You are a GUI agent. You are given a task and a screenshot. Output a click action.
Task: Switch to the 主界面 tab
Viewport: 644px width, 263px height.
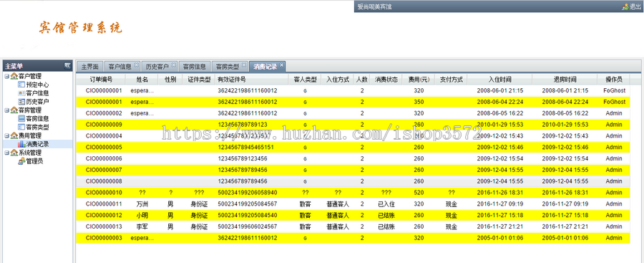point(89,67)
